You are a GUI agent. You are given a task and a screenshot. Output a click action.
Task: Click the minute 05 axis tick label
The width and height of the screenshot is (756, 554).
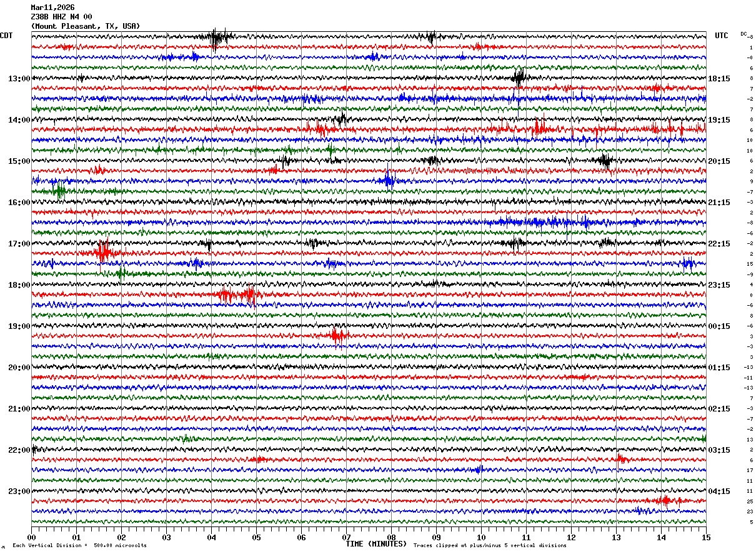[256, 537]
